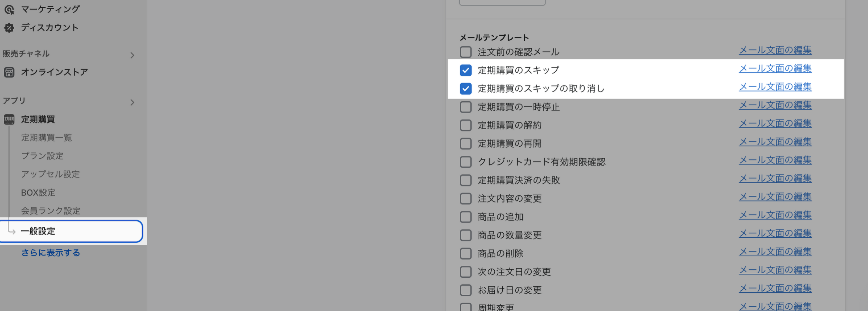The height and width of the screenshot is (311, 868).
Task: Uncheck 定期購買のスキップの取り消し checkbox
Action: pos(465,89)
